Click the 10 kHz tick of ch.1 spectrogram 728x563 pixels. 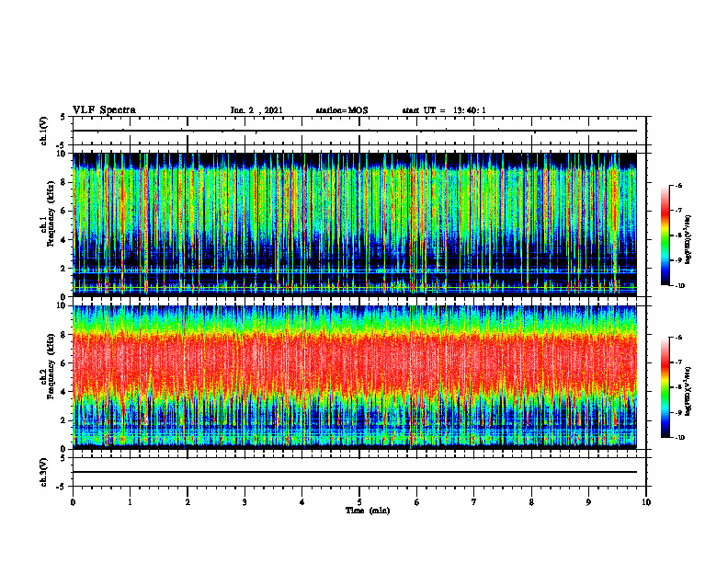[63, 154]
